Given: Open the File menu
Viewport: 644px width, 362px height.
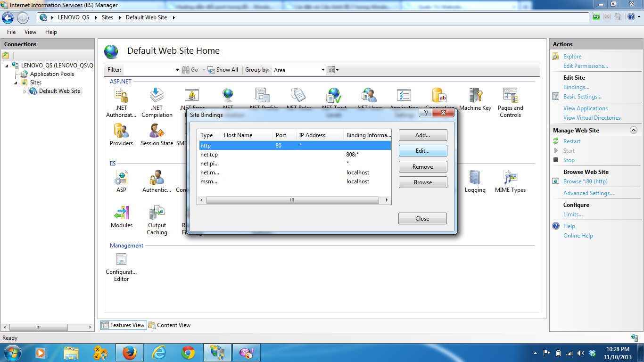Looking at the screenshot, I should (11, 32).
